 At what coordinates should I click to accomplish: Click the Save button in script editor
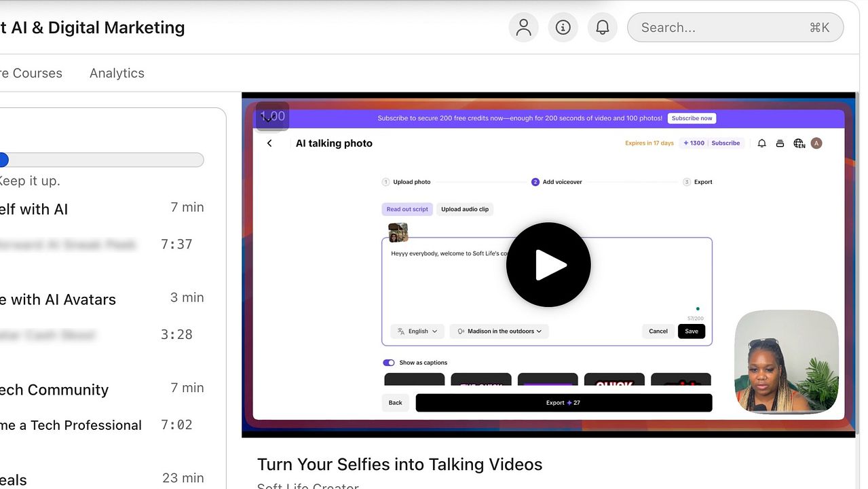click(x=692, y=331)
